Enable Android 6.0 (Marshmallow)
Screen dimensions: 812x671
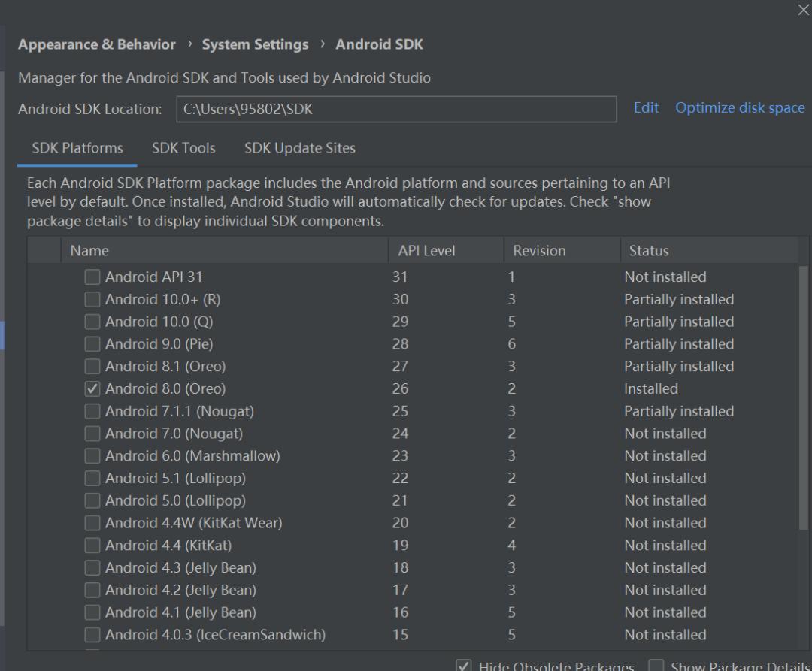click(92, 455)
